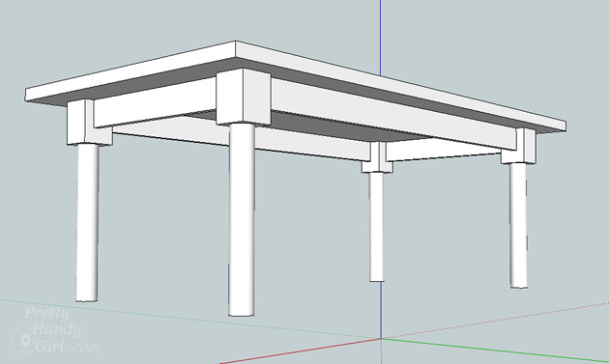Select short apron between leftmost and nearest legs

coord(155,102)
